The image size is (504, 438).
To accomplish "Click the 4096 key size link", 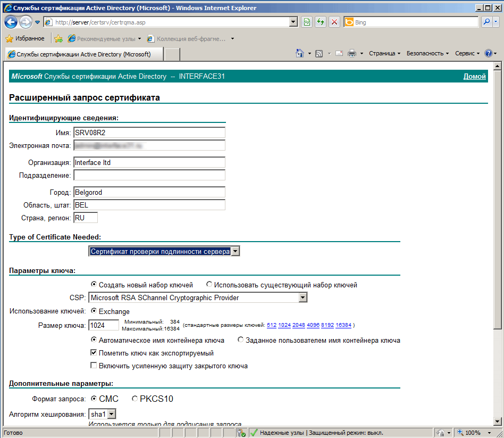I will (313, 325).
